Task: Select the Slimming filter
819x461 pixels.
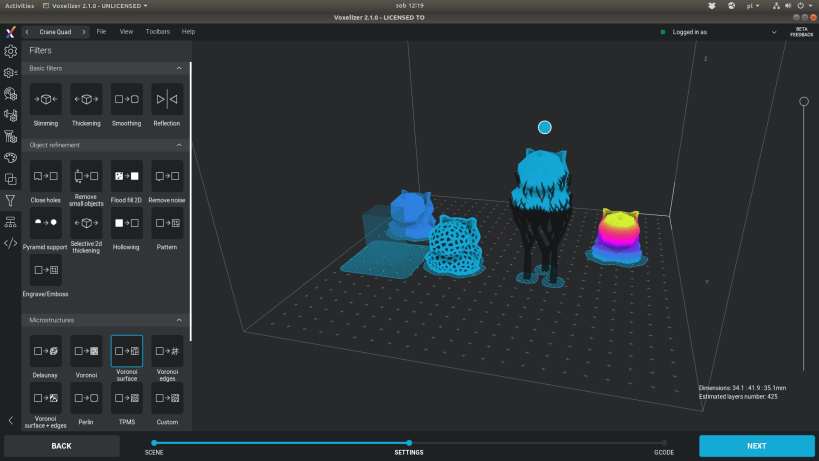Action: 46,99
